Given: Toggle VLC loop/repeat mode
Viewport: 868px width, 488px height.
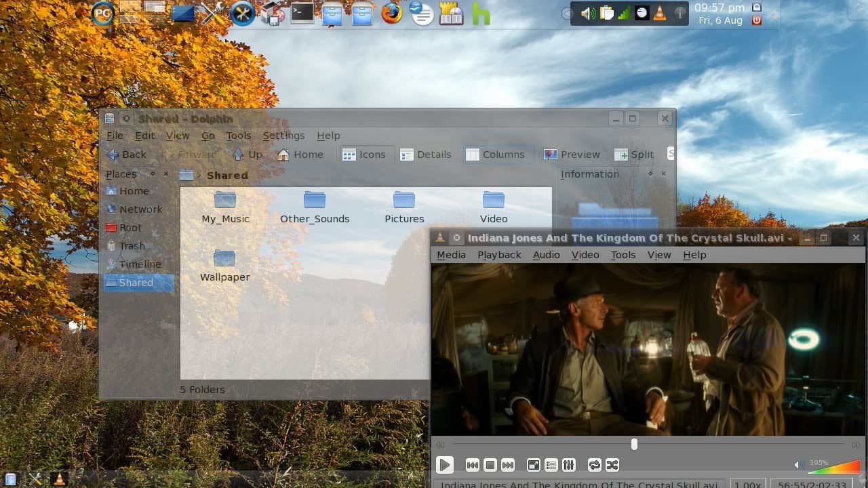Looking at the screenshot, I should [595, 465].
